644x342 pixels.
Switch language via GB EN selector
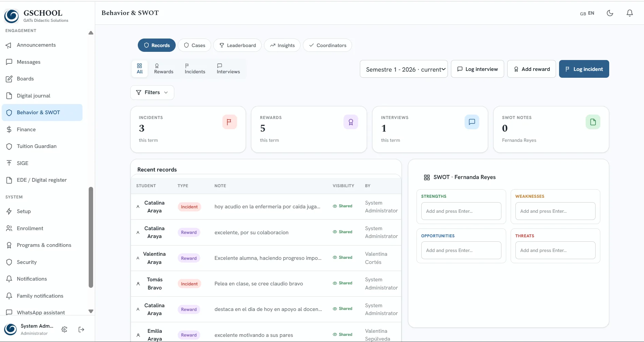pyautogui.click(x=587, y=13)
